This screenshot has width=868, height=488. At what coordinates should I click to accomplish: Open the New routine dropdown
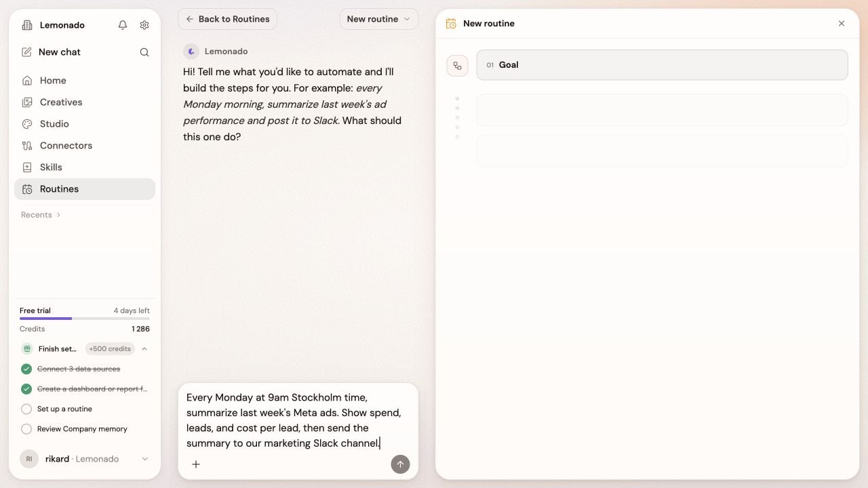pyautogui.click(x=379, y=19)
